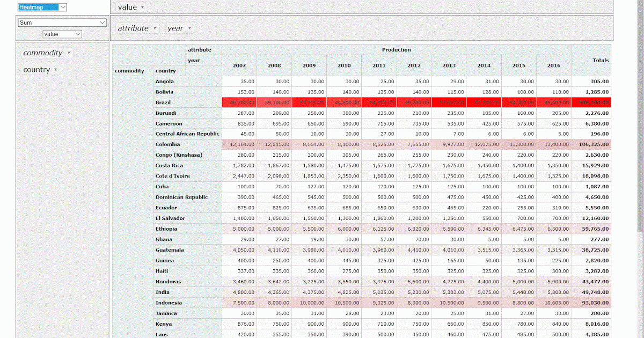Screen dimensions: 644x338
Task: Click the 2007 year column header
Action: point(239,65)
